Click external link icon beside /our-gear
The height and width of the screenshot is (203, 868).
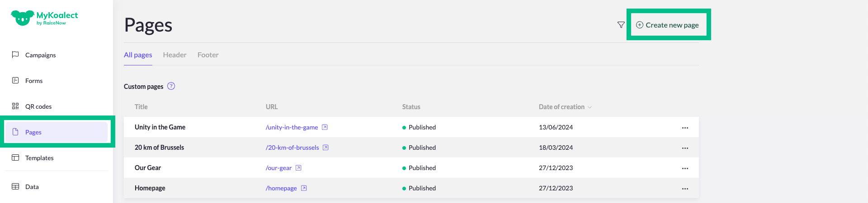pos(298,168)
